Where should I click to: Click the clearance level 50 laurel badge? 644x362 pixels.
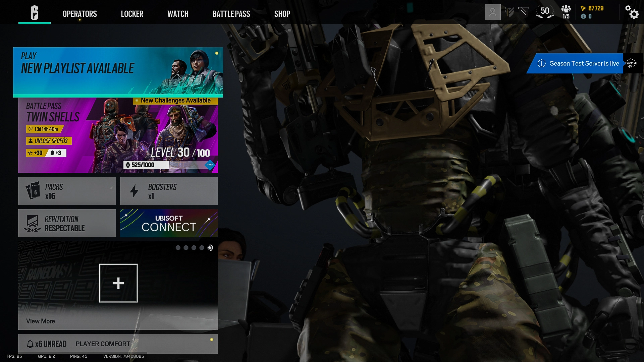[545, 12]
